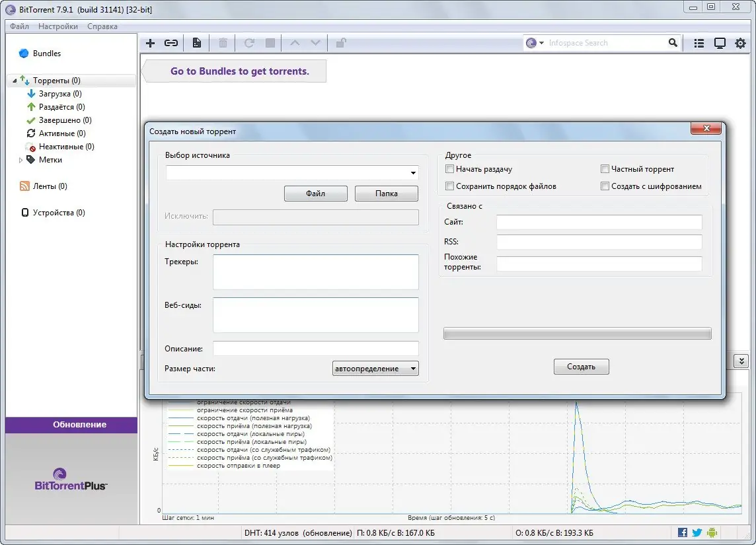The width and height of the screenshot is (756, 545).
Task: Click the Обновление upgrade banner
Action: coord(71,425)
